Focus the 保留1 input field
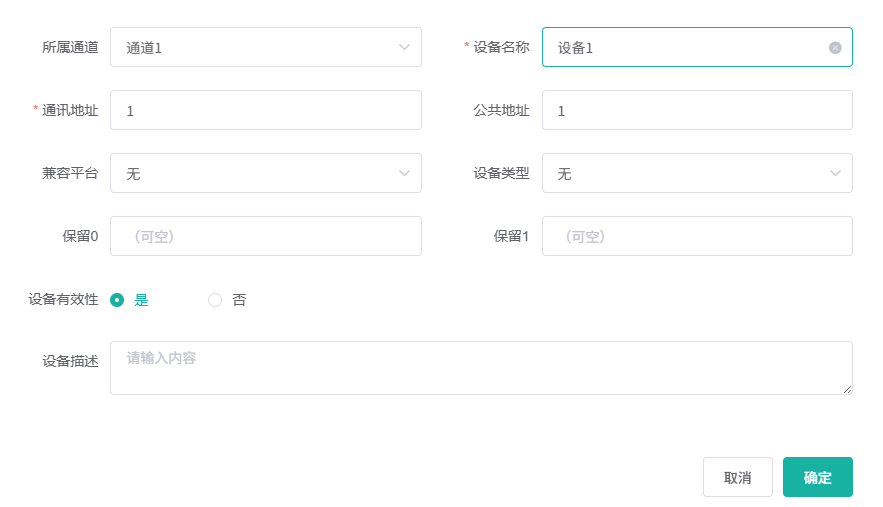Screen dimensions: 883x507 tap(697, 236)
